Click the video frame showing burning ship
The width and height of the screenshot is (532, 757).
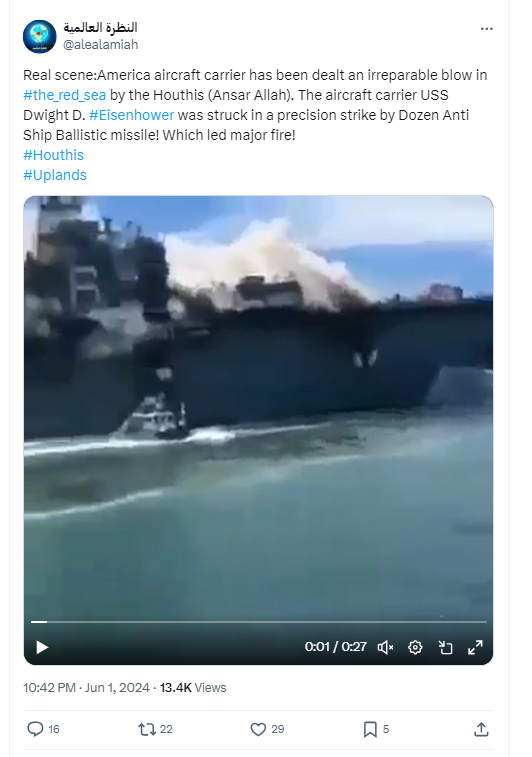[258, 406]
